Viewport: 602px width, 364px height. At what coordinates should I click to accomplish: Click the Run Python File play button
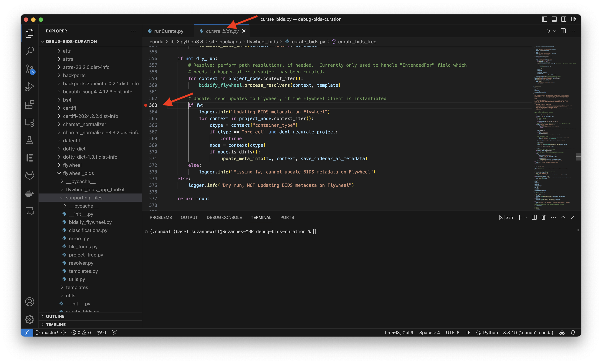548,31
